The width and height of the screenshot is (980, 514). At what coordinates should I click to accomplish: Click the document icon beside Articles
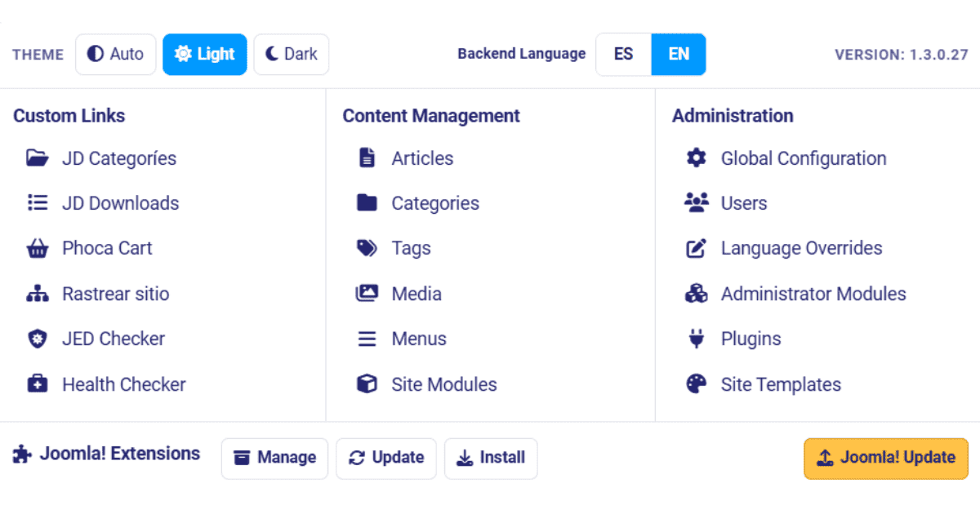point(367,158)
